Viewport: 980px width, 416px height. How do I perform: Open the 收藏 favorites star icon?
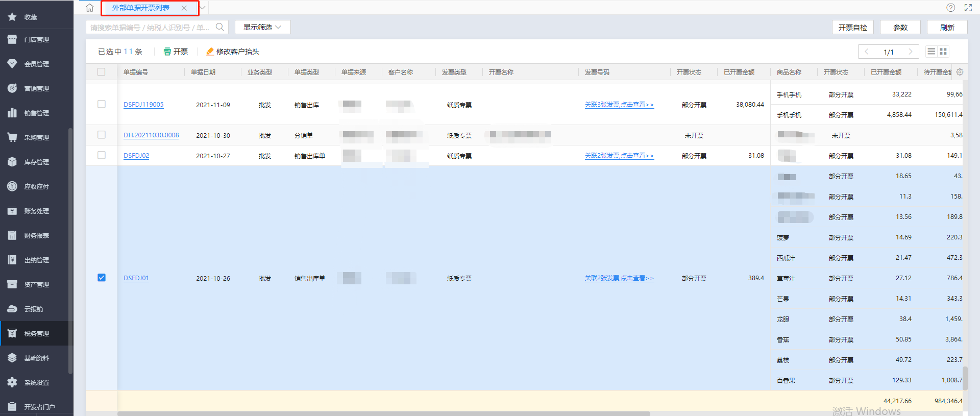(12, 17)
